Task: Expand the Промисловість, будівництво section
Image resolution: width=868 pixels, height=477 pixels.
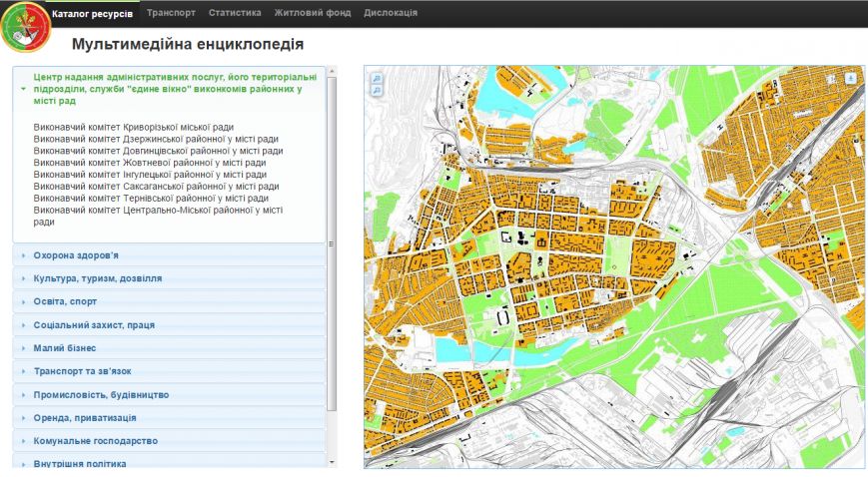Action: click(x=170, y=395)
